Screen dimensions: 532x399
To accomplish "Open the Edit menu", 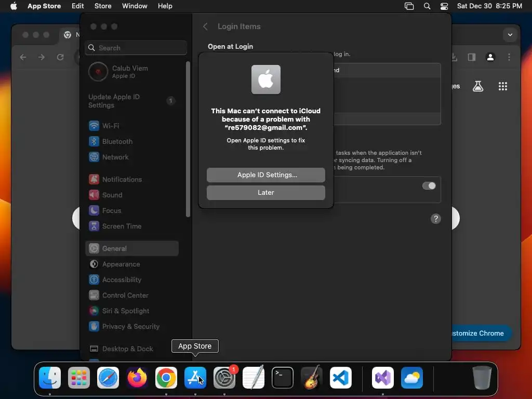I will pyautogui.click(x=77, y=6).
